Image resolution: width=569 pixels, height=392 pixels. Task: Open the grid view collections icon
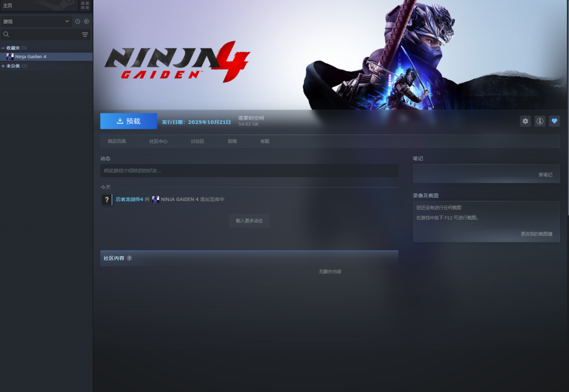tap(85, 5)
